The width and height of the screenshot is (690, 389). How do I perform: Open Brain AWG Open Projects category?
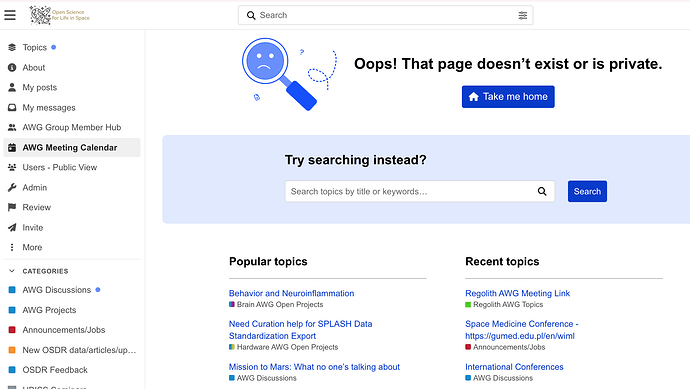(276, 305)
